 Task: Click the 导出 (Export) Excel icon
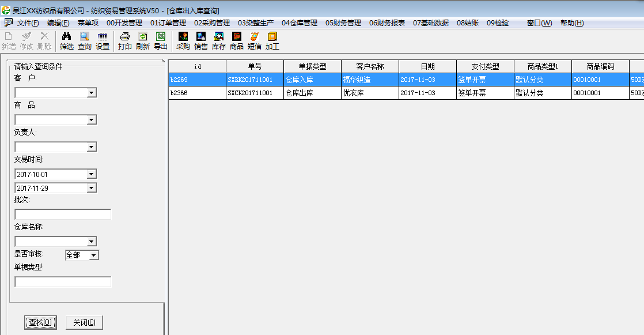pyautogui.click(x=161, y=41)
